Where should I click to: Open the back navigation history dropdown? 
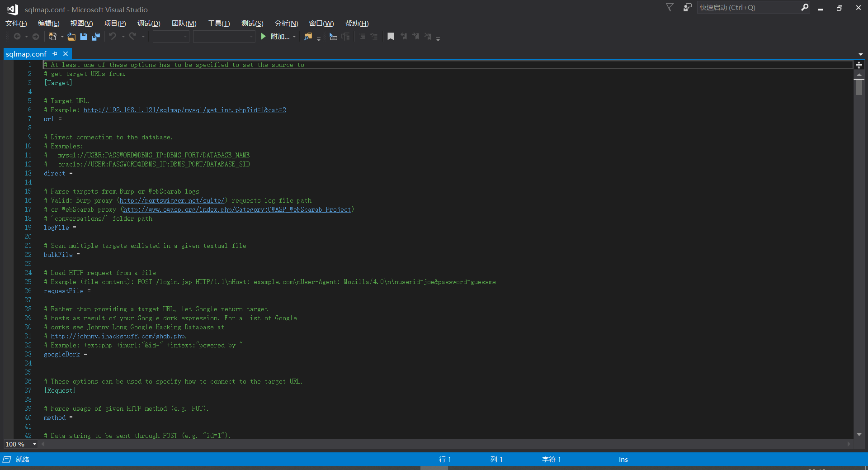pyautogui.click(x=27, y=37)
